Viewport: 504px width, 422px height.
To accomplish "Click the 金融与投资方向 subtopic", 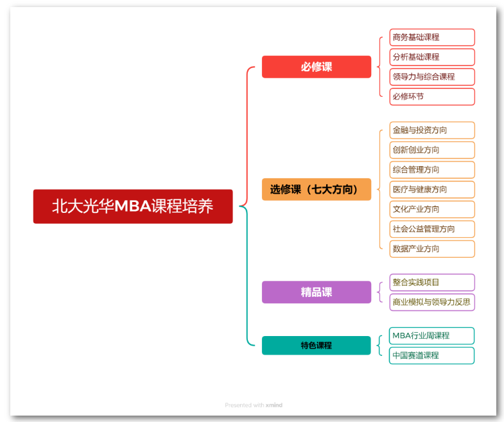I will click(432, 130).
